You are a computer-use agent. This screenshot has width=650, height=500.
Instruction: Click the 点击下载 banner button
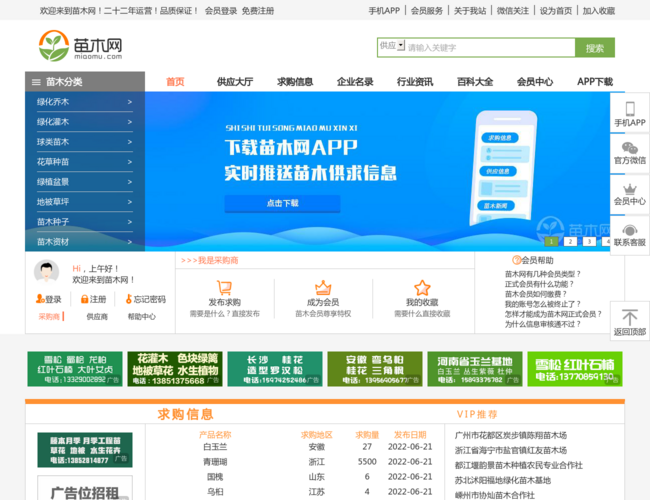282,203
